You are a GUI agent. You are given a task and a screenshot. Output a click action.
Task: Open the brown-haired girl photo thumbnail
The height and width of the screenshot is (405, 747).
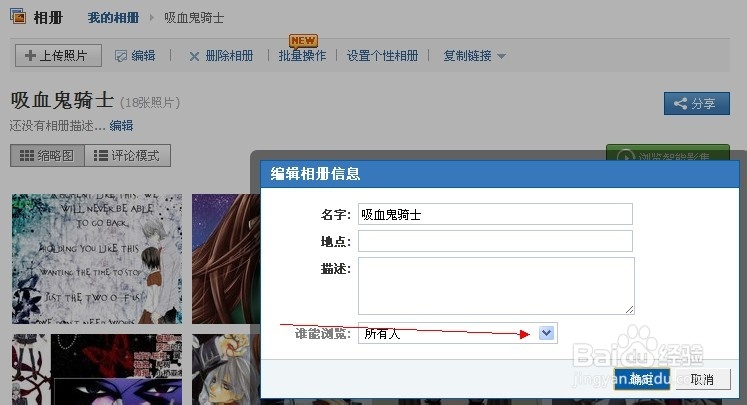[x=226, y=259]
